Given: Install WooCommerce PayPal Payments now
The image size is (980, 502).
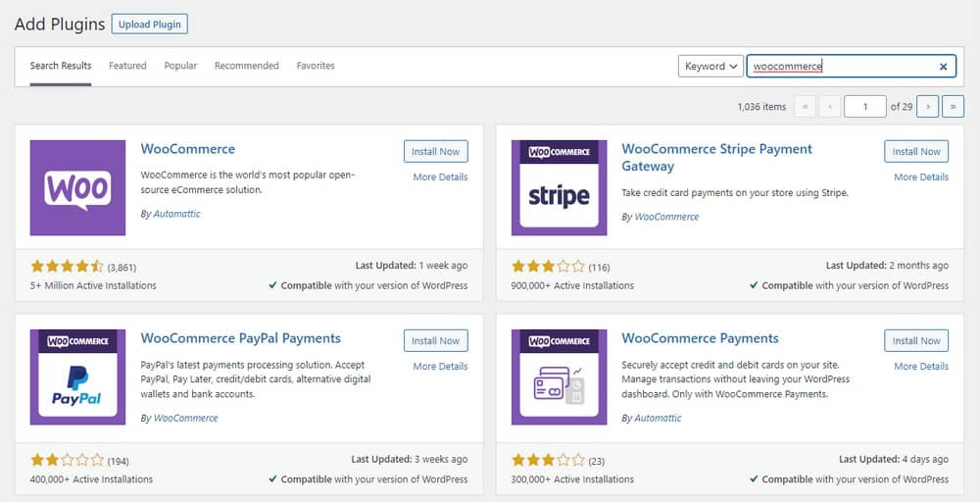Looking at the screenshot, I should tap(436, 340).
